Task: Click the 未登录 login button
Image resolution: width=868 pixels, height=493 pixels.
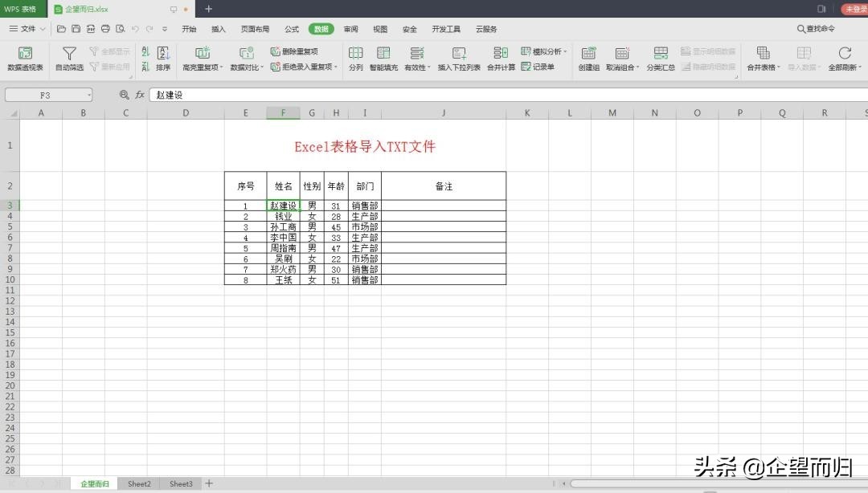Action: 854,9
